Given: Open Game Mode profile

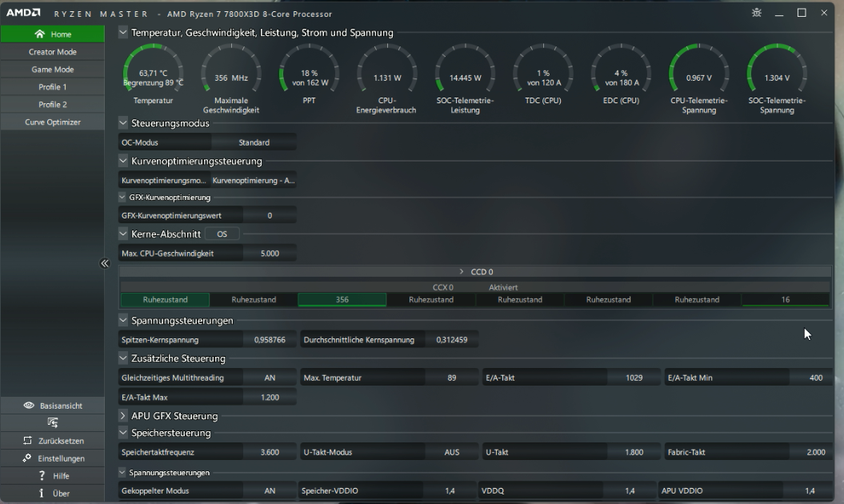Looking at the screenshot, I should (52, 70).
